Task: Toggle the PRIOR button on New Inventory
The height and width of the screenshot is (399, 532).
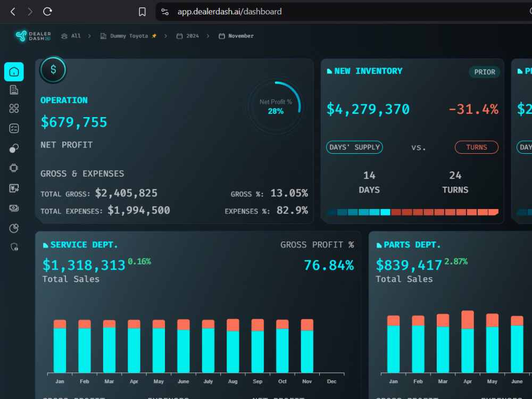Action: pos(485,72)
